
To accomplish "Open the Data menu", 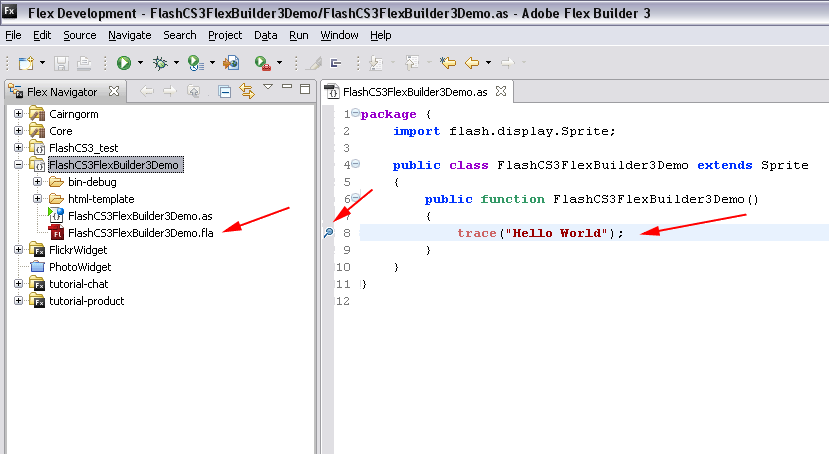I will (x=265, y=35).
